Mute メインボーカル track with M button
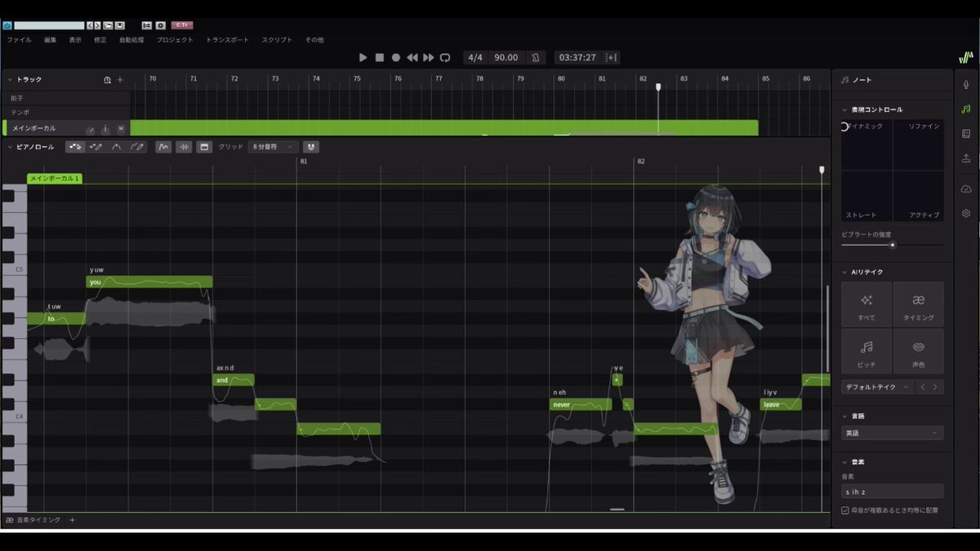This screenshot has width=980, height=551. [x=121, y=128]
